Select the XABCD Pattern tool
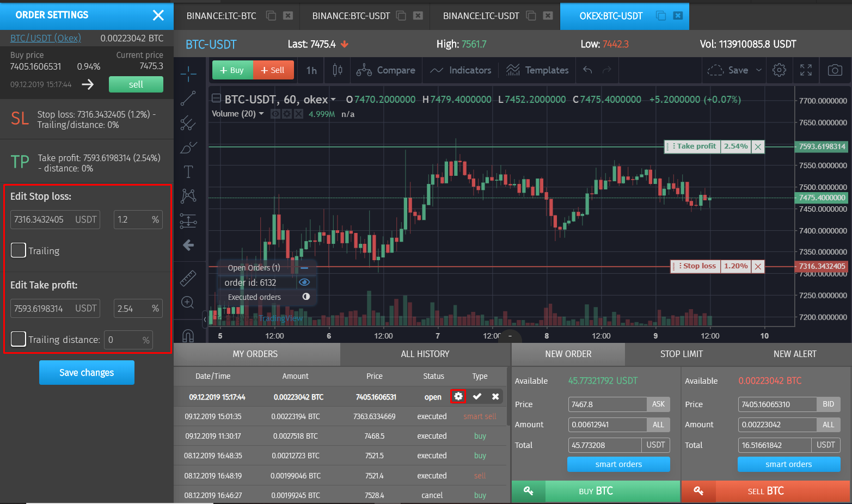Screen dimensions: 852x504 point(188,195)
